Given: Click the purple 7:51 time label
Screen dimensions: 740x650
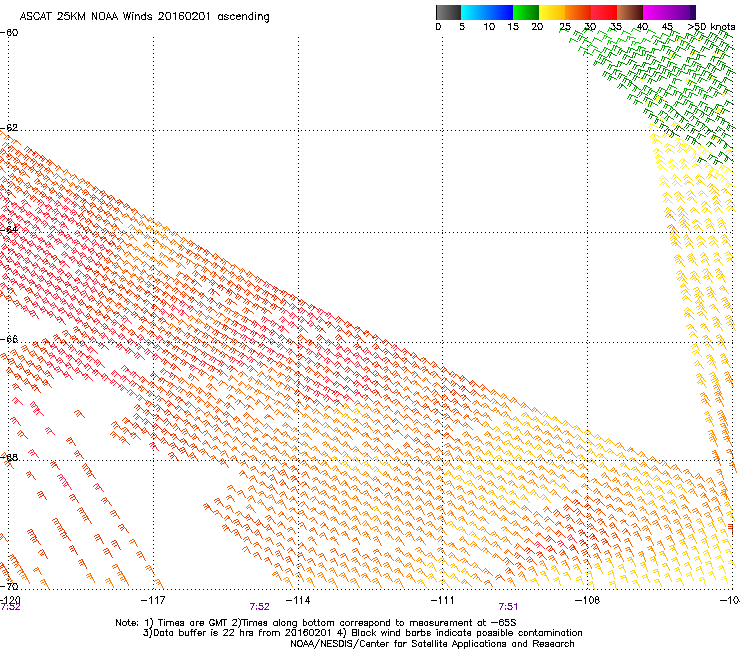Looking at the screenshot, I should pos(508,607).
